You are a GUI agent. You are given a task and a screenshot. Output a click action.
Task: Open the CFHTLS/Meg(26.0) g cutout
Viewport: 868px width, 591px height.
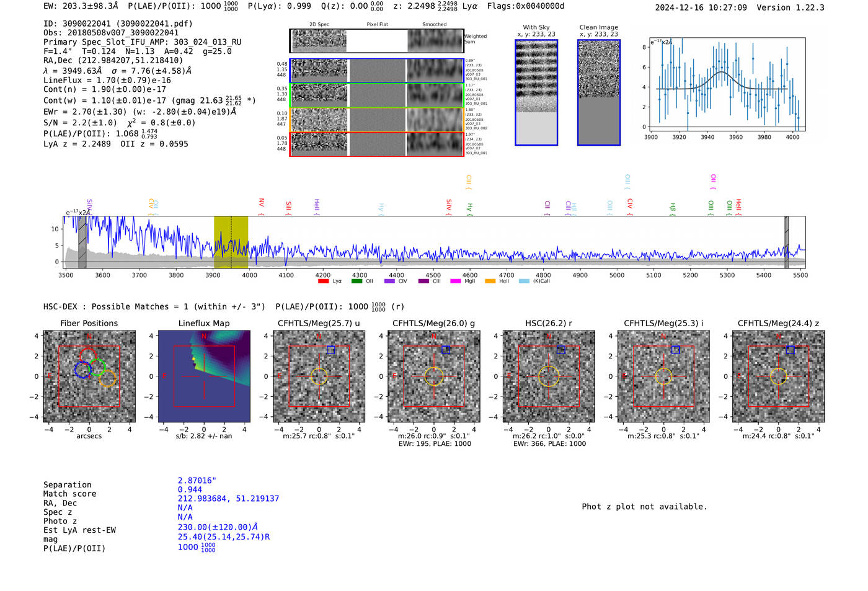click(434, 376)
